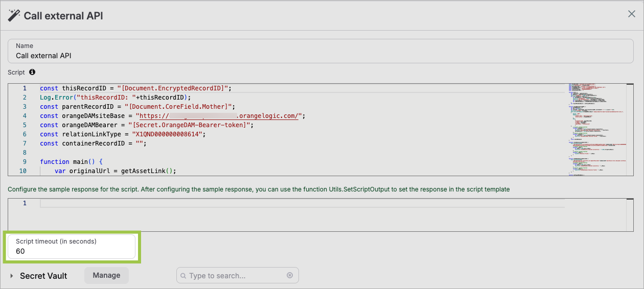Edit the Name field 'Call external API'
The width and height of the screenshot is (644, 289).
[320, 51]
